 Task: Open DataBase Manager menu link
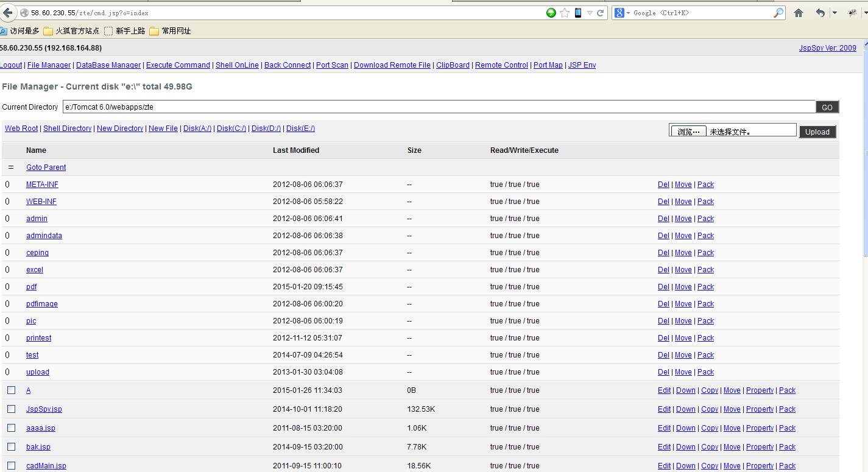click(108, 65)
